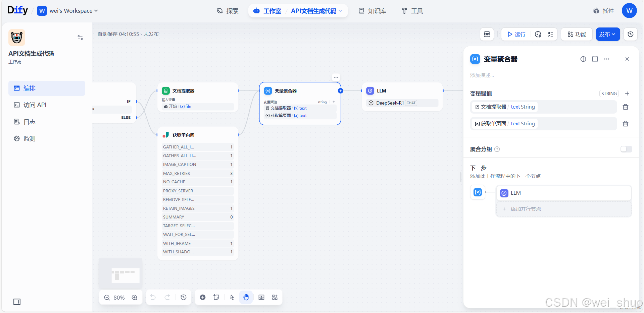Expand the 发布 publish dropdown
This screenshot has height=313, width=644.
pos(608,34)
